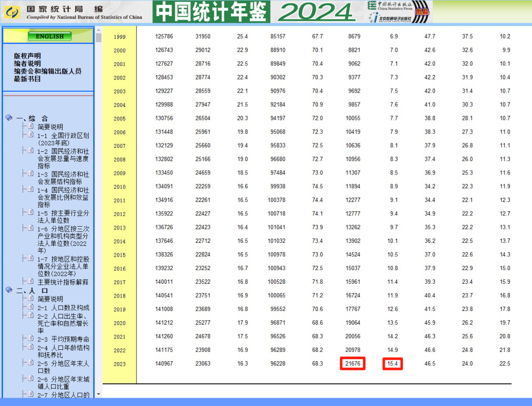Click the highlighted 21676 cell for 2023

pos(352,364)
